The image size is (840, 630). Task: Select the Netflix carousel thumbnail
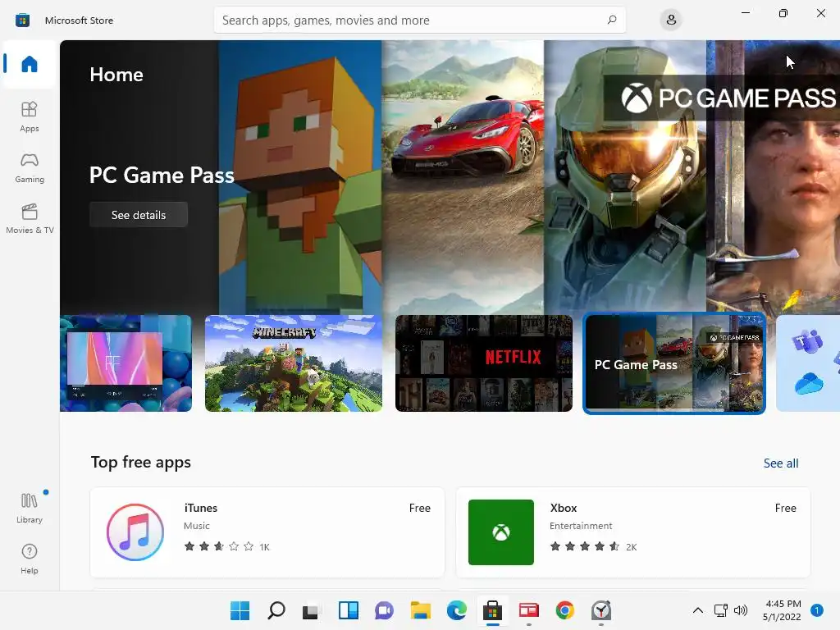coord(484,363)
